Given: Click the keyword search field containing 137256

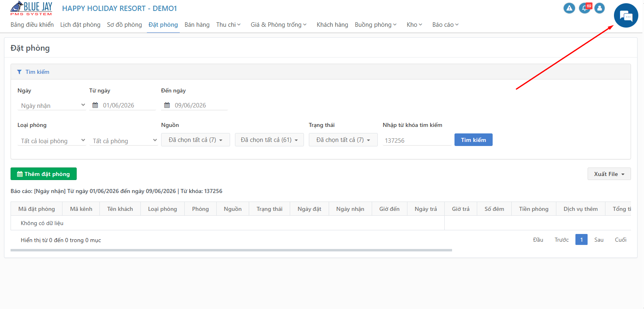Looking at the screenshot, I should pyautogui.click(x=417, y=140).
